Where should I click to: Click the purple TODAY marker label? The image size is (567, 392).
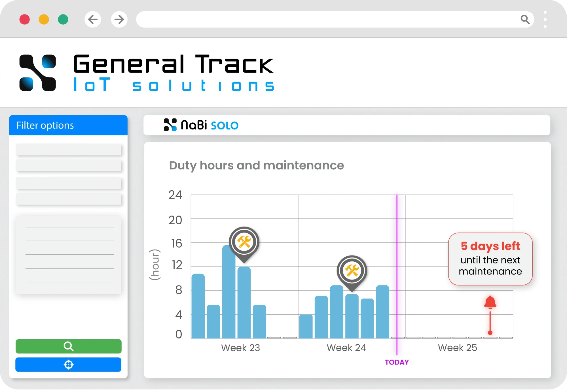[397, 362]
